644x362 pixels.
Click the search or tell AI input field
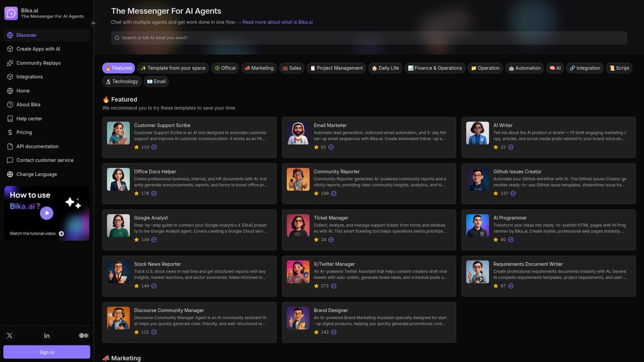point(369,38)
